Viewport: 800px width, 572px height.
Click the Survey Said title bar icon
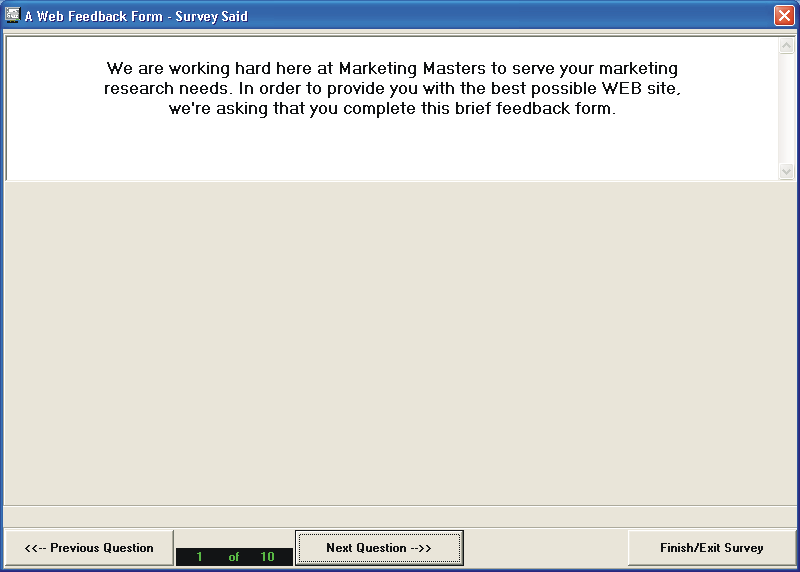coord(12,15)
